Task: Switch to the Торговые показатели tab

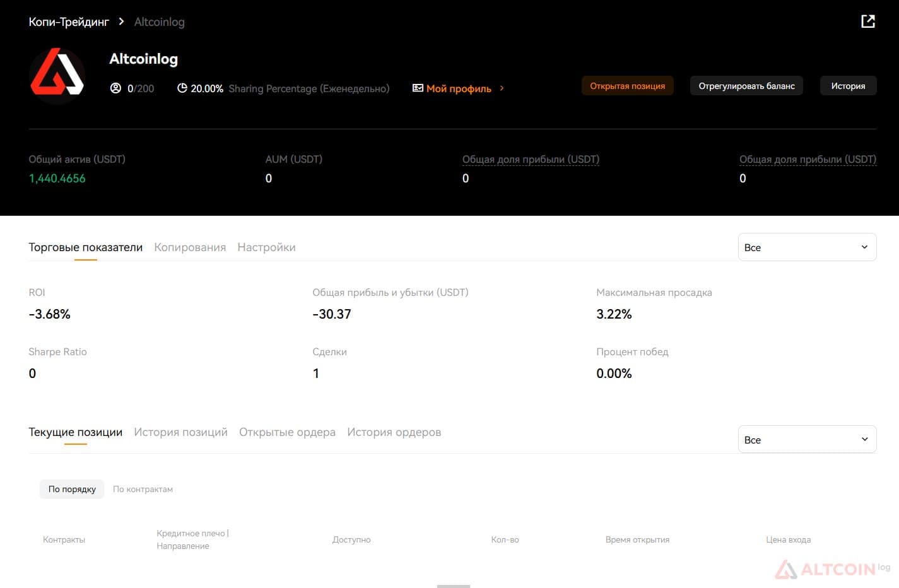Action: click(x=86, y=247)
